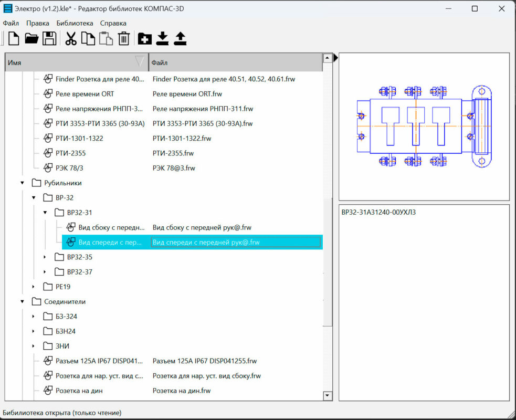516x420 pixels.
Task: Collapse the Соединители folder
Action: pyautogui.click(x=23, y=301)
